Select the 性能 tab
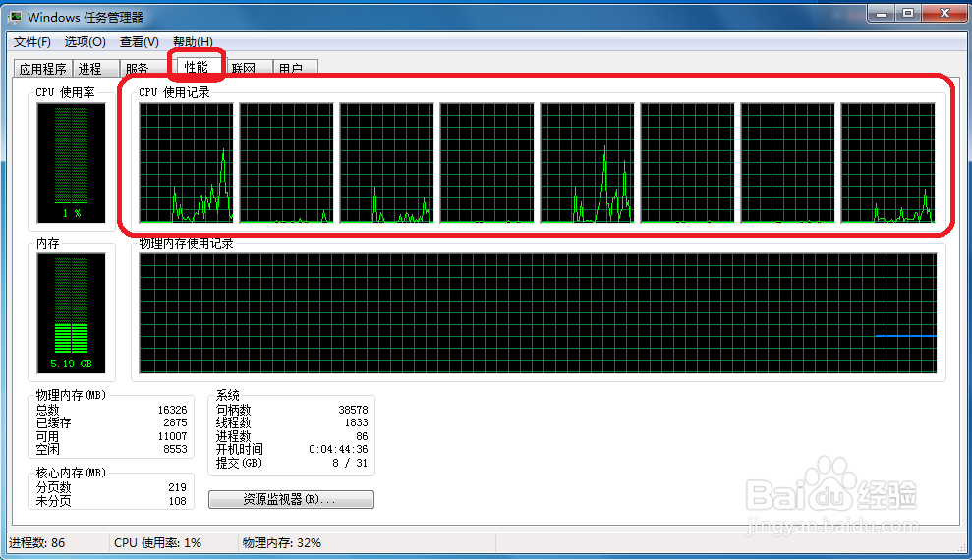Viewport: 972px width, 560px height. (197, 66)
